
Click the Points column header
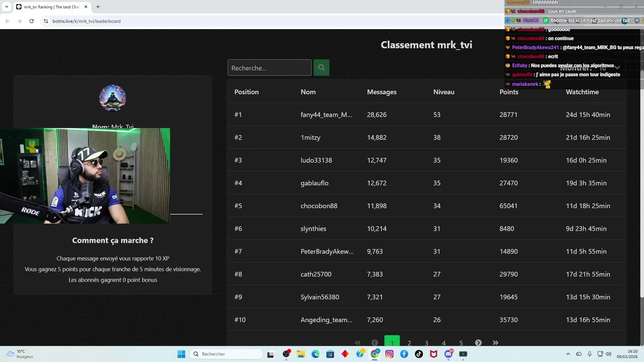(509, 92)
